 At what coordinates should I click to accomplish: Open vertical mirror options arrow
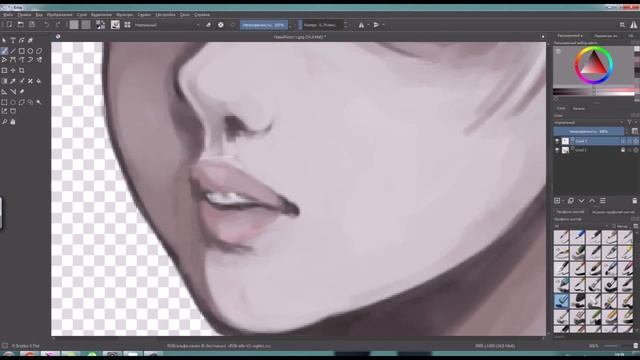pyautogui.click(x=384, y=25)
